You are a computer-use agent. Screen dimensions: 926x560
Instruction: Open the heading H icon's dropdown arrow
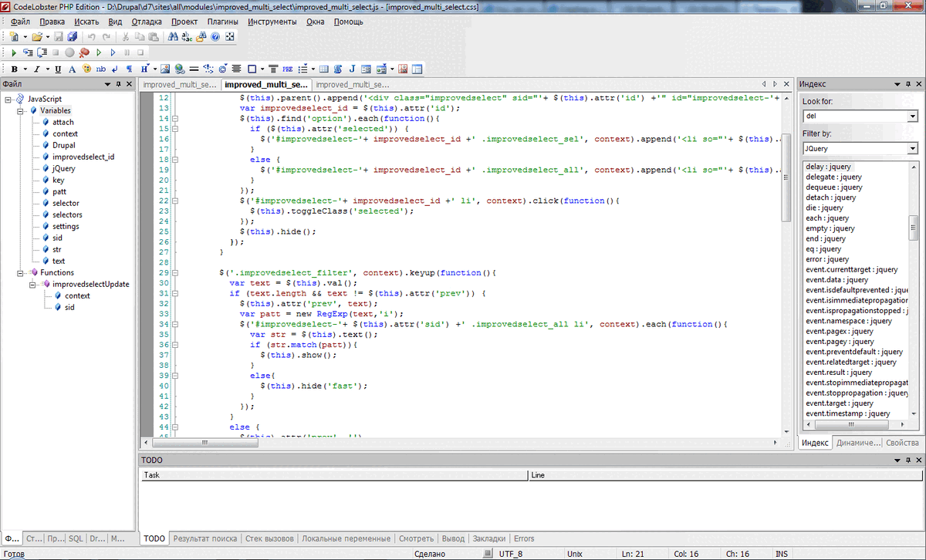click(155, 69)
